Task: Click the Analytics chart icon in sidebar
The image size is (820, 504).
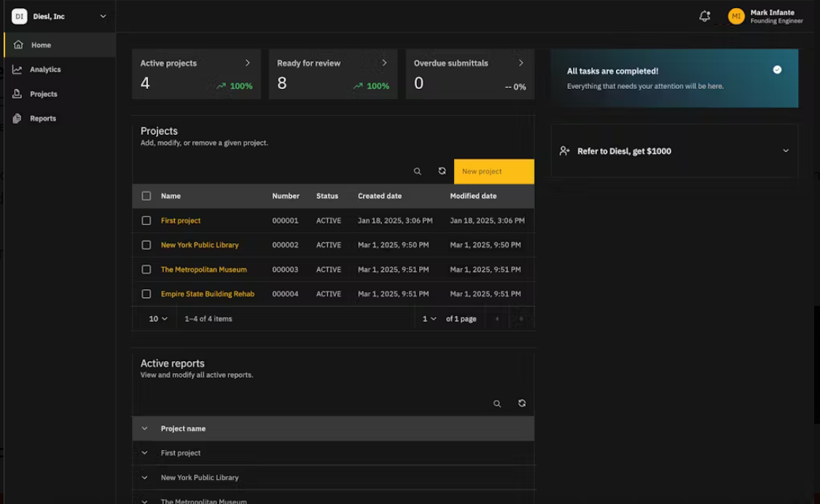Action: pyautogui.click(x=17, y=69)
